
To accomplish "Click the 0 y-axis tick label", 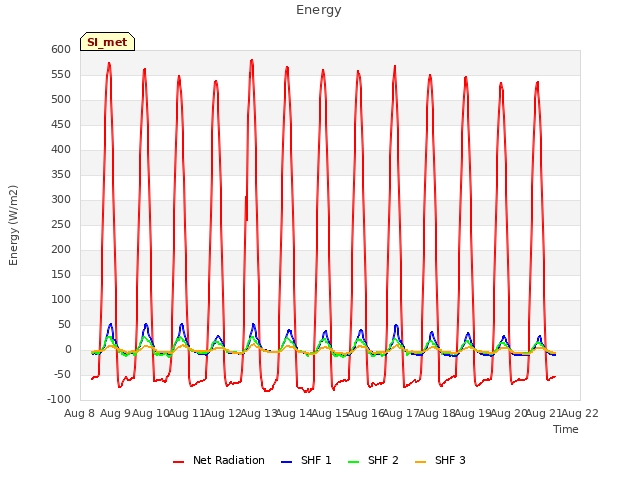I will coord(69,350).
